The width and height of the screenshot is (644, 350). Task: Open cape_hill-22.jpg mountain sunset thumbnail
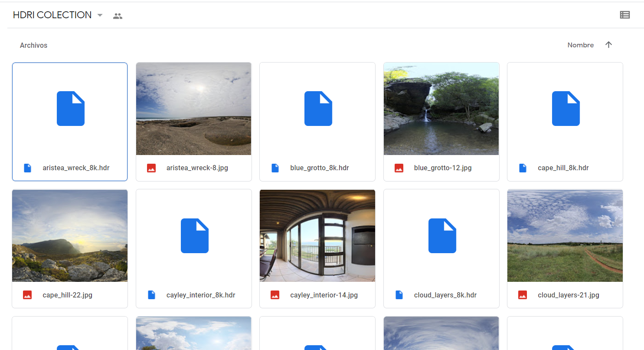pyautogui.click(x=70, y=236)
